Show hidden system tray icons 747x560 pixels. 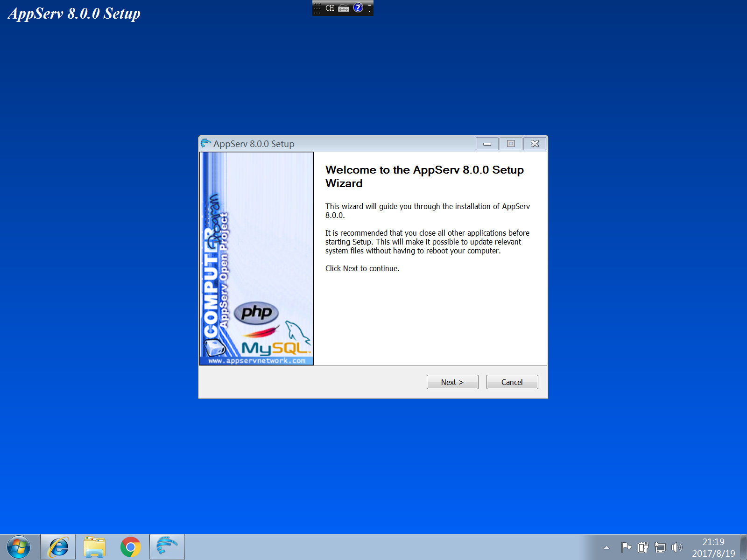[607, 547]
